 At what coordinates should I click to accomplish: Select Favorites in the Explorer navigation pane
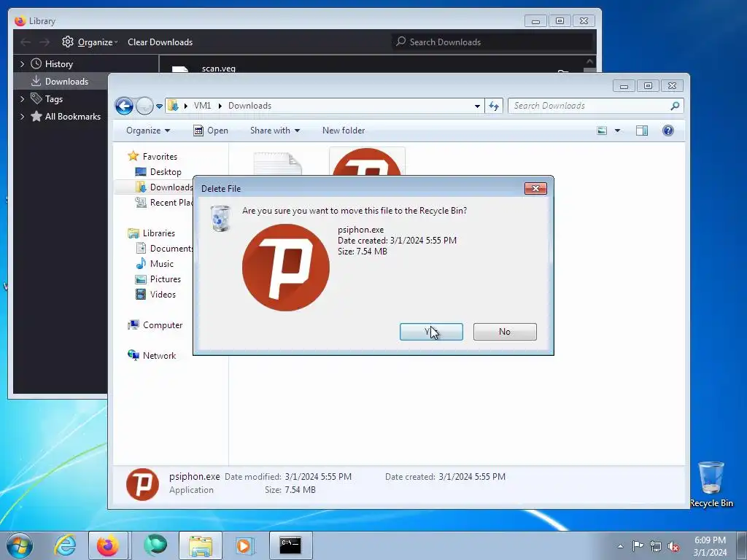click(152, 156)
